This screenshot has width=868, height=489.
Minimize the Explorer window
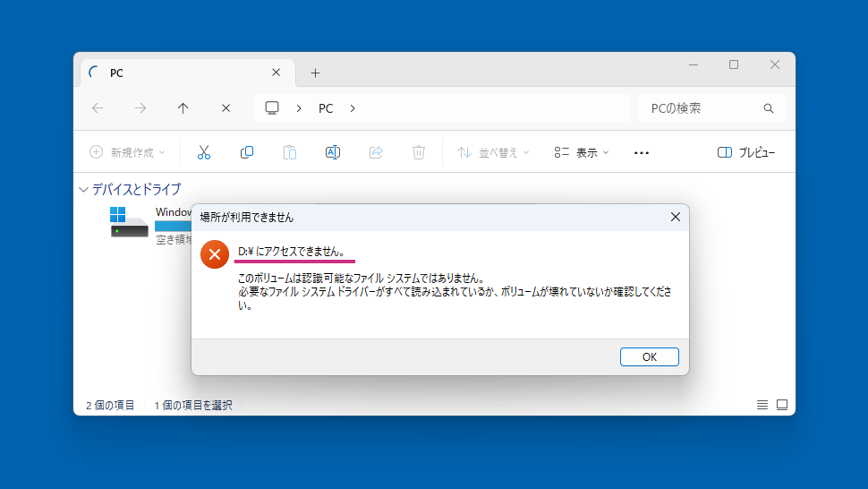point(694,64)
